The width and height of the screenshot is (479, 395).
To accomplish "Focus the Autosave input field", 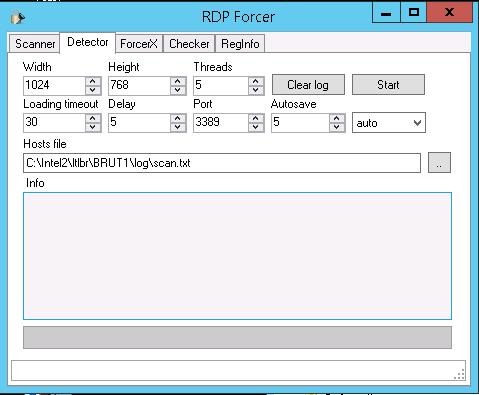I will click(x=300, y=122).
